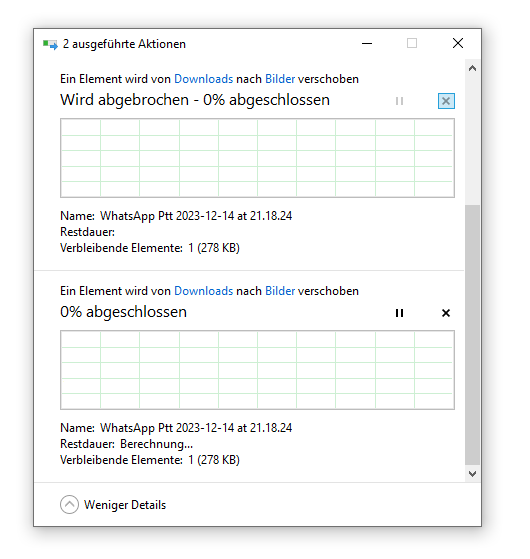Click the disabled maximize button

click(412, 43)
